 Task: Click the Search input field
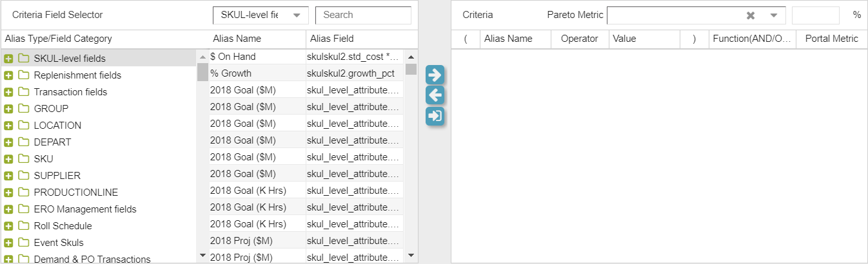point(366,15)
